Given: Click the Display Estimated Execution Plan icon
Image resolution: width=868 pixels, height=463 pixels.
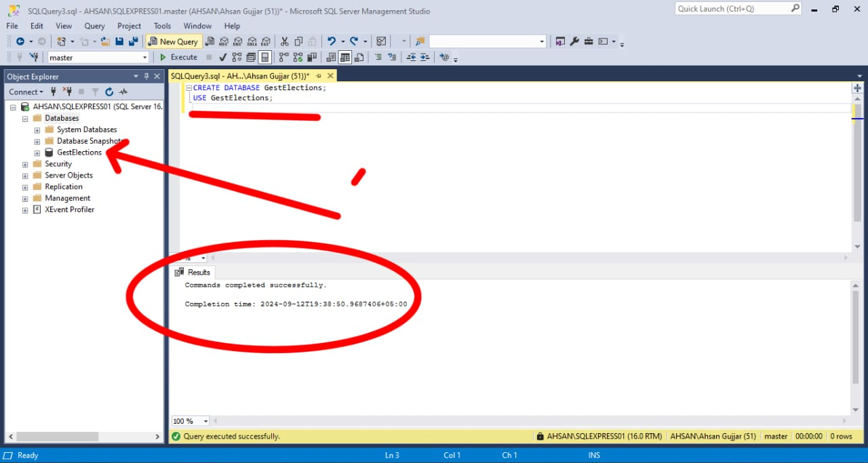Looking at the screenshot, I should tap(237, 57).
